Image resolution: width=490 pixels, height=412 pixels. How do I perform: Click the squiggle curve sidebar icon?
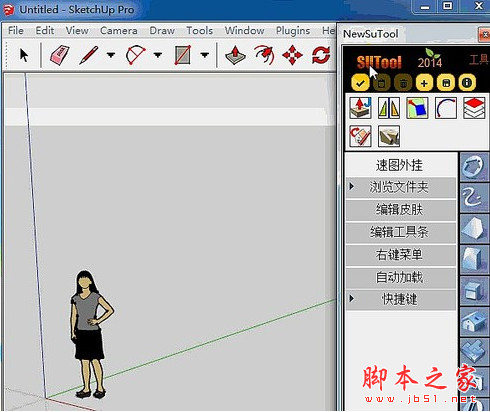pos(475,198)
